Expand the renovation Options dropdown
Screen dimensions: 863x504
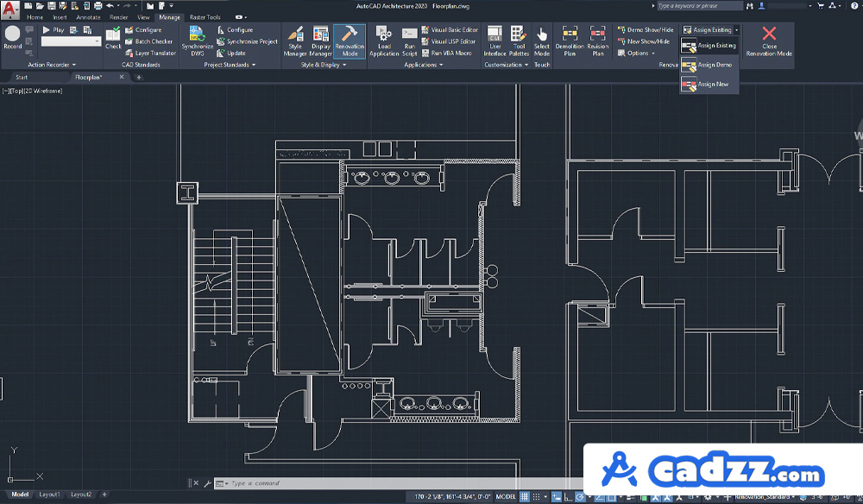pyautogui.click(x=636, y=54)
